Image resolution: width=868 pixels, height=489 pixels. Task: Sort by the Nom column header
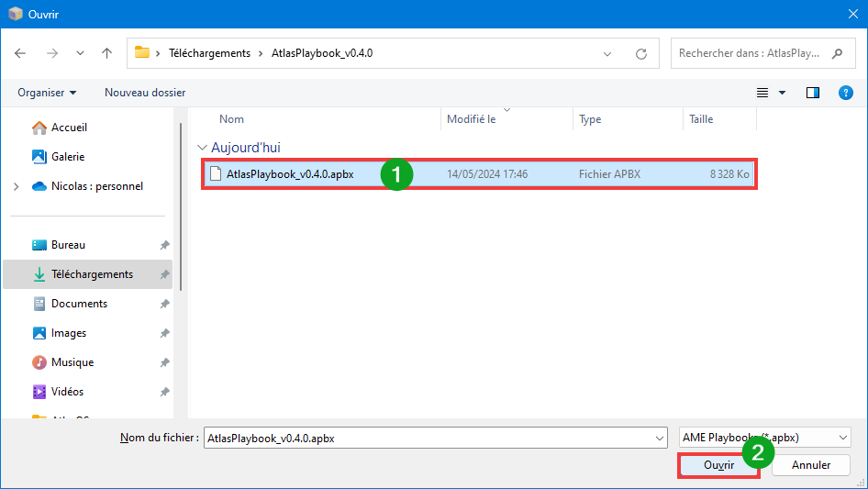[x=231, y=119]
